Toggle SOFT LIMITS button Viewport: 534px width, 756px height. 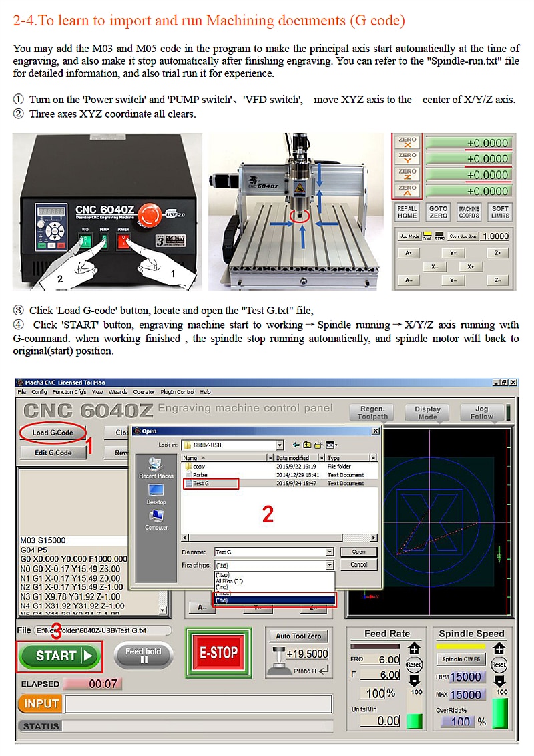[x=500, y=212]
